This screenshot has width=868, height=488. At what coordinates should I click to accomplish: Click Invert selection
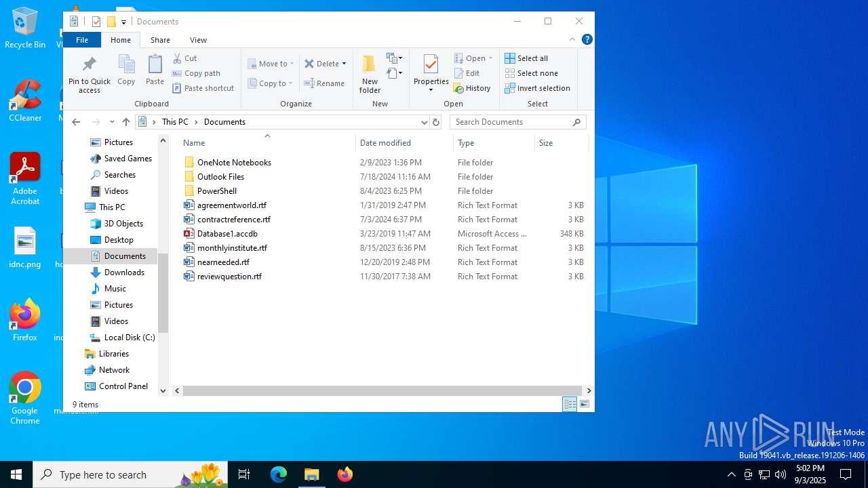(538, 88)
